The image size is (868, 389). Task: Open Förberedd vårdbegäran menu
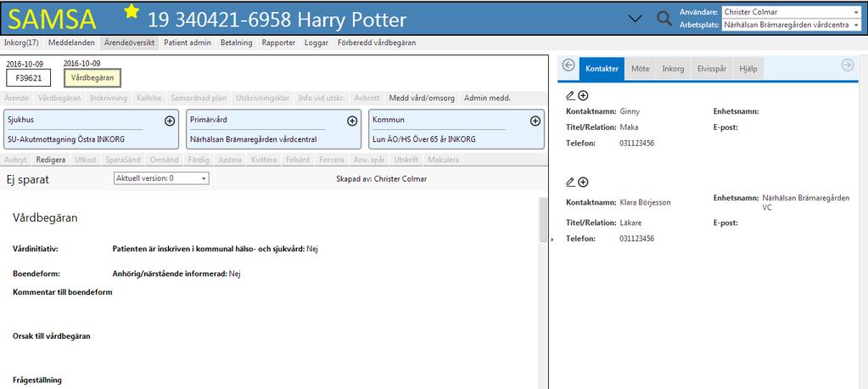coord(377,42)
